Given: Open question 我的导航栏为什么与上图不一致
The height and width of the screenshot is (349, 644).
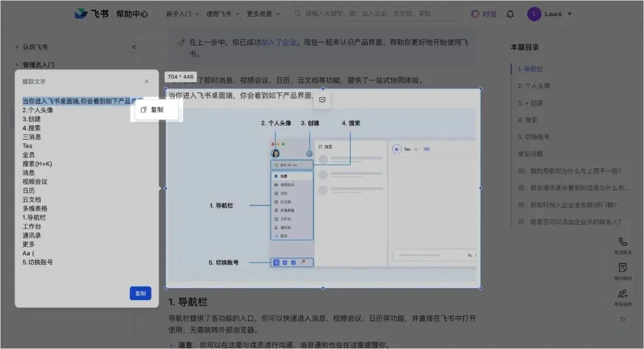Looking at the screenshot, I should click(x=569, y=171).
